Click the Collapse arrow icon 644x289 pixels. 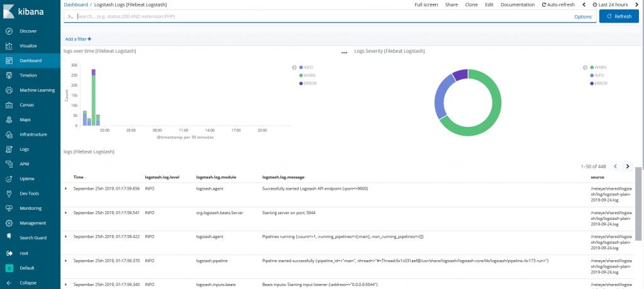click(x=9, y=283)
